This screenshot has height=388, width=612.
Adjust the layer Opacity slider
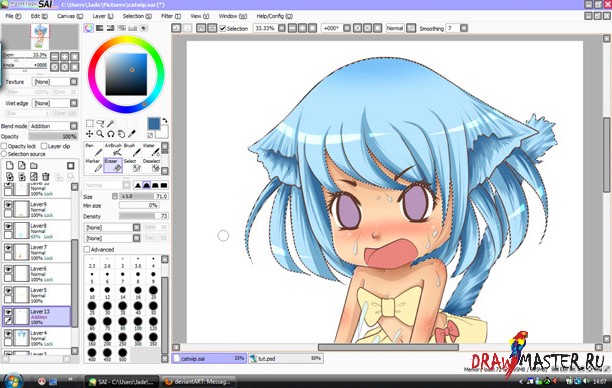point(53,137)
